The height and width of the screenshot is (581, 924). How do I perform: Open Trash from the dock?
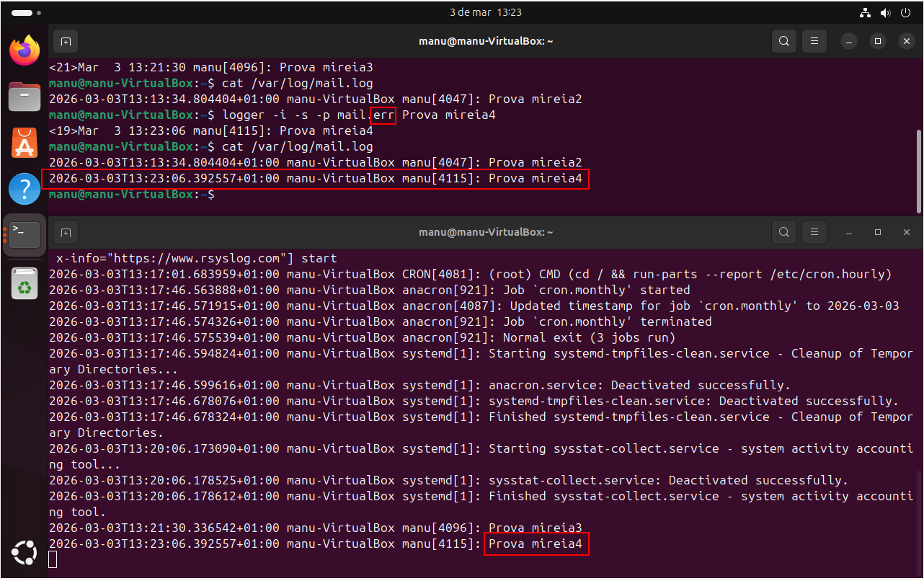[25, 283]
